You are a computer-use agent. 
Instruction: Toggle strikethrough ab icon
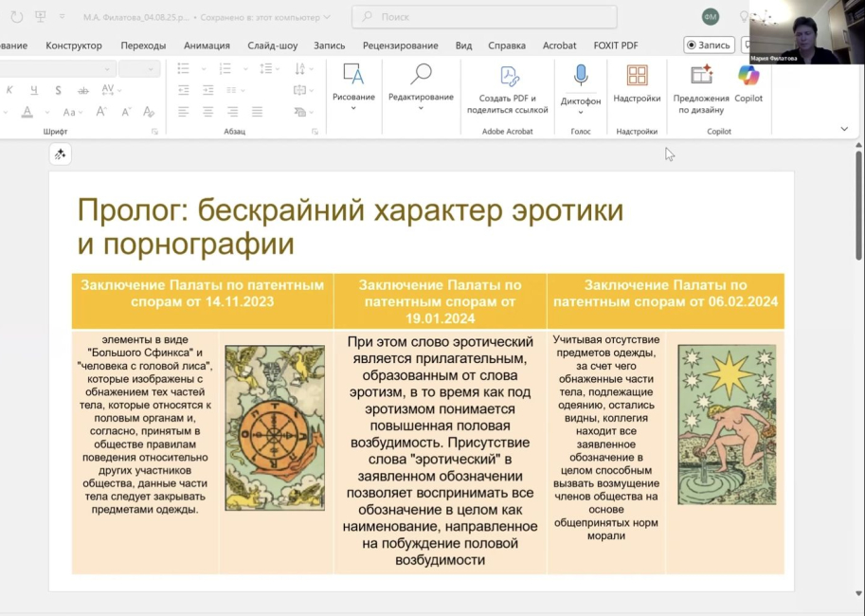click(x=82, y=90)
